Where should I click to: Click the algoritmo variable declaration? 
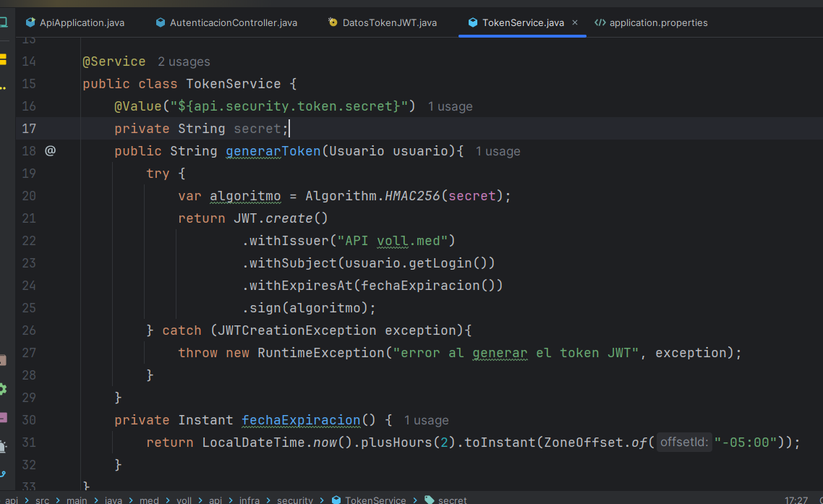(245, 196)
